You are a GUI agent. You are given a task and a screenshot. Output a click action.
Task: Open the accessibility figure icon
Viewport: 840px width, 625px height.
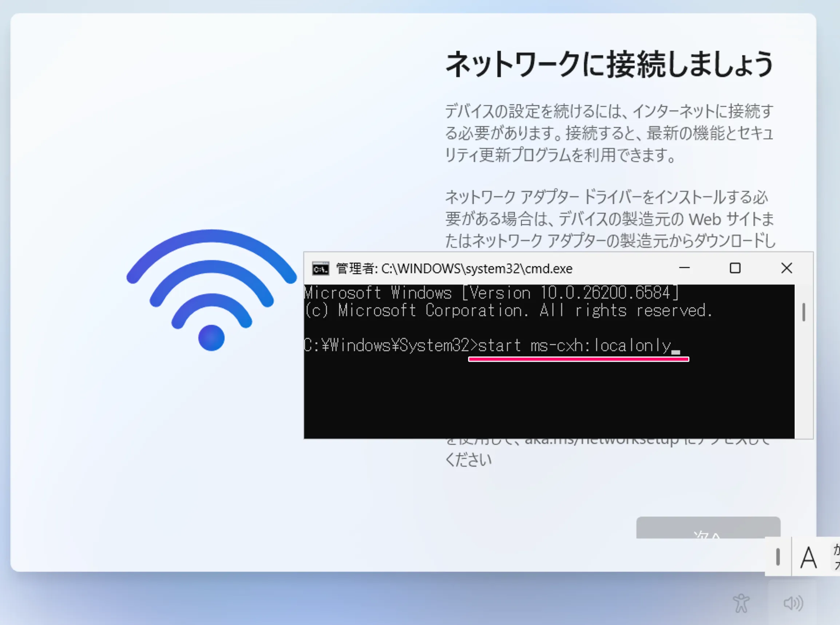click(x=741, y=603)
